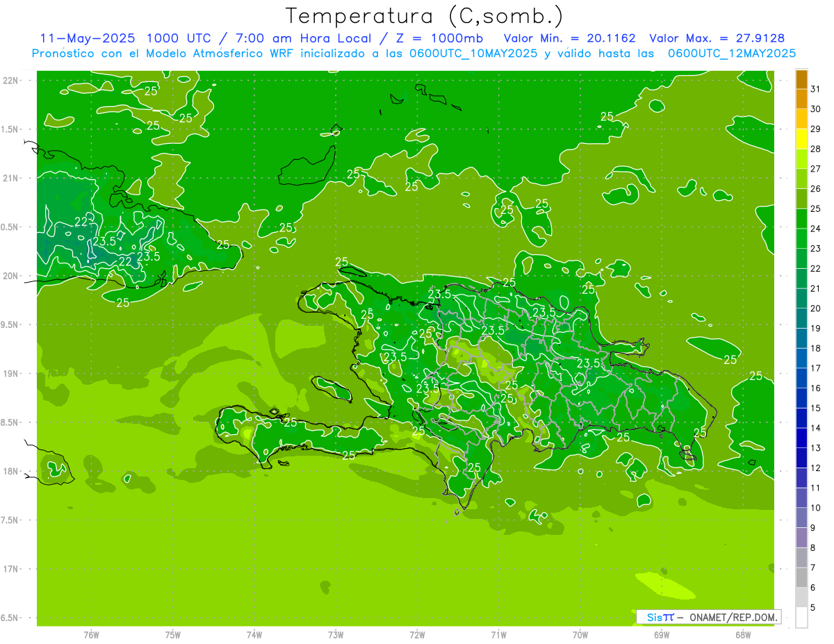Click the value 29 on the color scale

(x=815, y=129)
